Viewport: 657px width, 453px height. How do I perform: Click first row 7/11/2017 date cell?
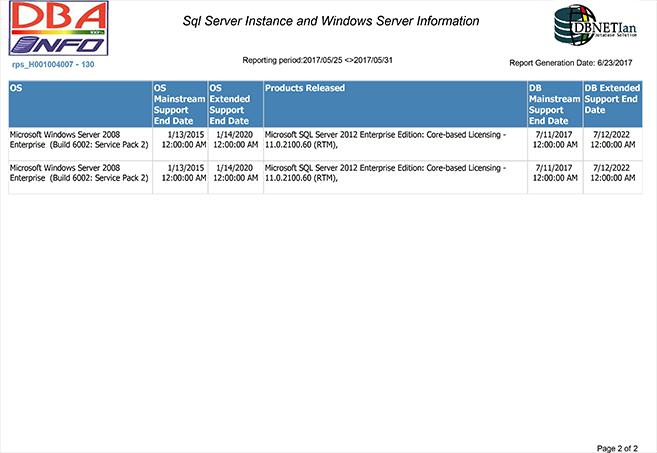(555, 144)
